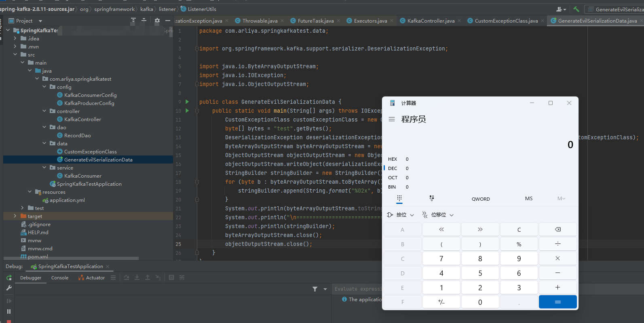
Task: Click Collapse All icon in Project panel
Action: (x=144, y=21)
